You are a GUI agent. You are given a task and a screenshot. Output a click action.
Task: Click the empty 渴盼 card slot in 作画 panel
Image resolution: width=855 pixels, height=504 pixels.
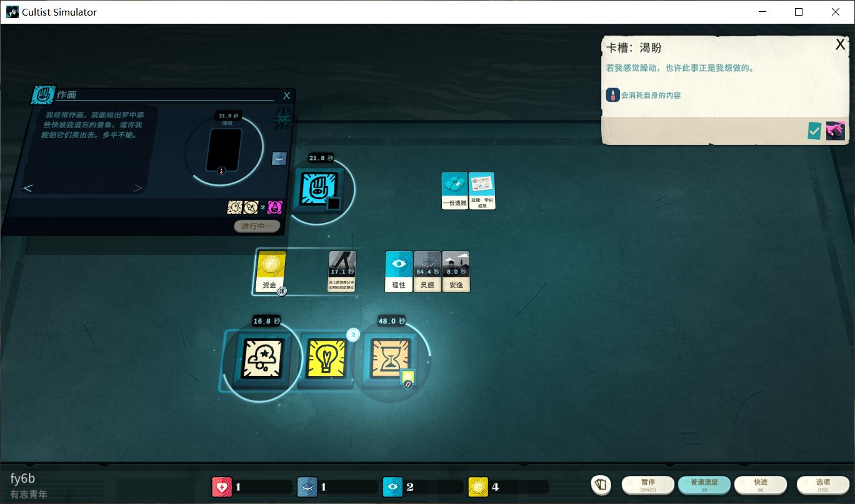pos(224,150)
